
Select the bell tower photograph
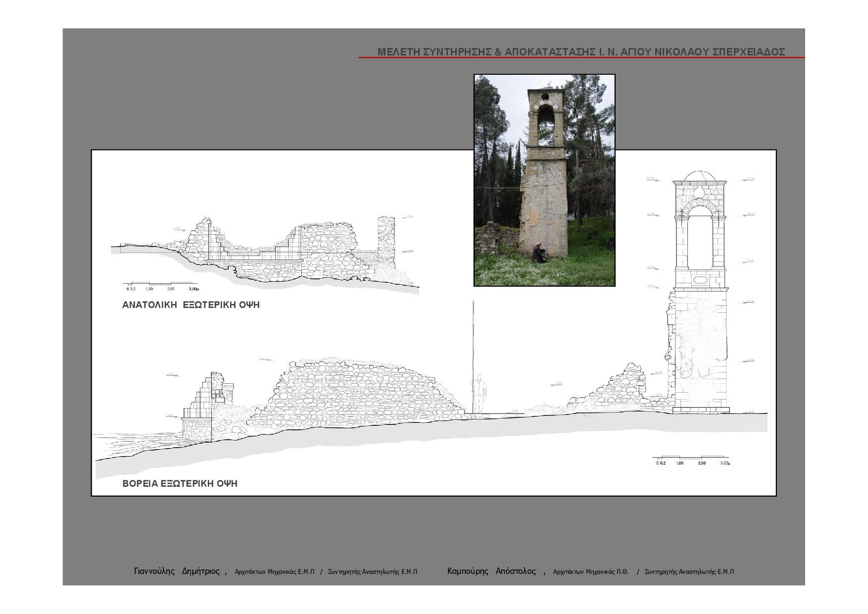544,180
